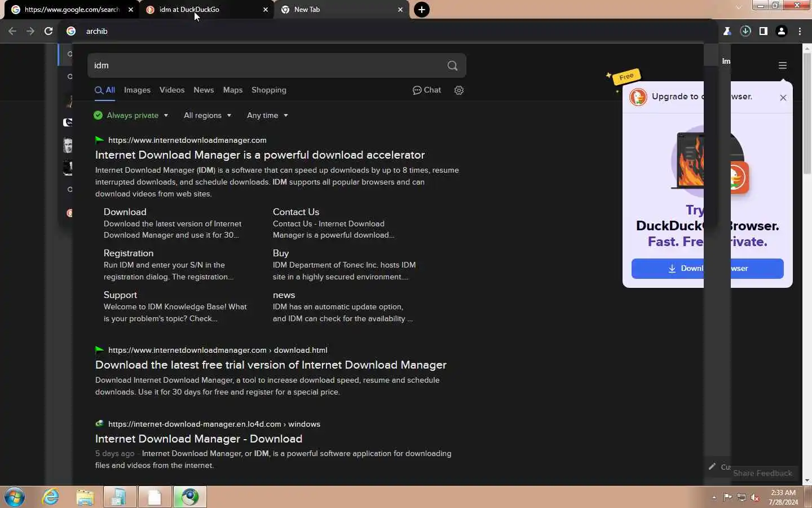Viewport: 812px width, 508px height.
Task: Expand the All regions filter
Action: (x=208, y=115)
